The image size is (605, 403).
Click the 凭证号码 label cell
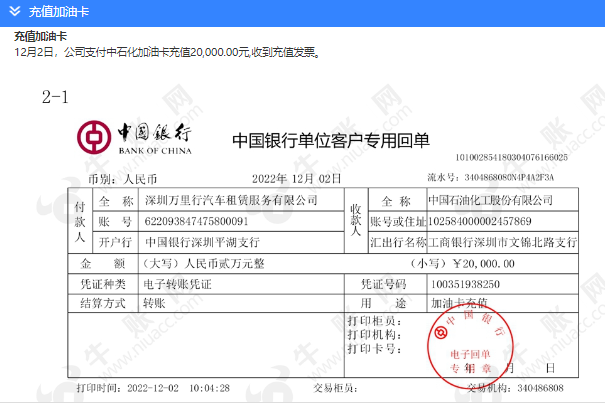[384, 284]
